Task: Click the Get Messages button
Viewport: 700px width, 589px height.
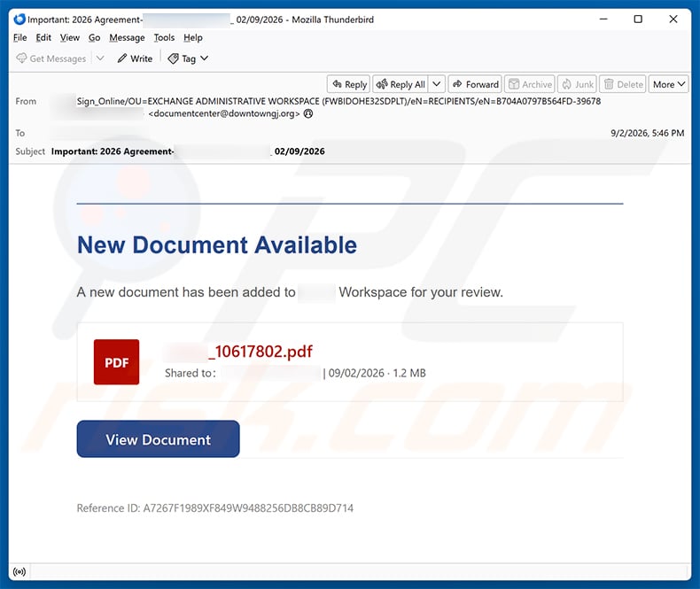Action: pyautogui.click(x=51, y=58)
